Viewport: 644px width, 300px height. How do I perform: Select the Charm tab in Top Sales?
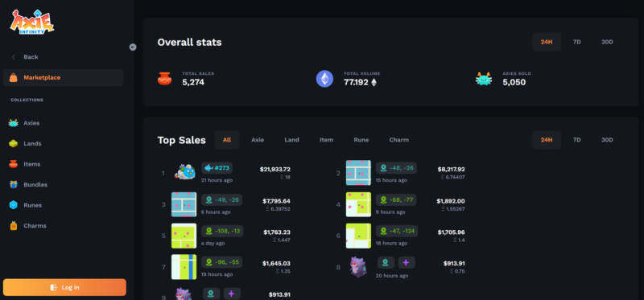398,140
